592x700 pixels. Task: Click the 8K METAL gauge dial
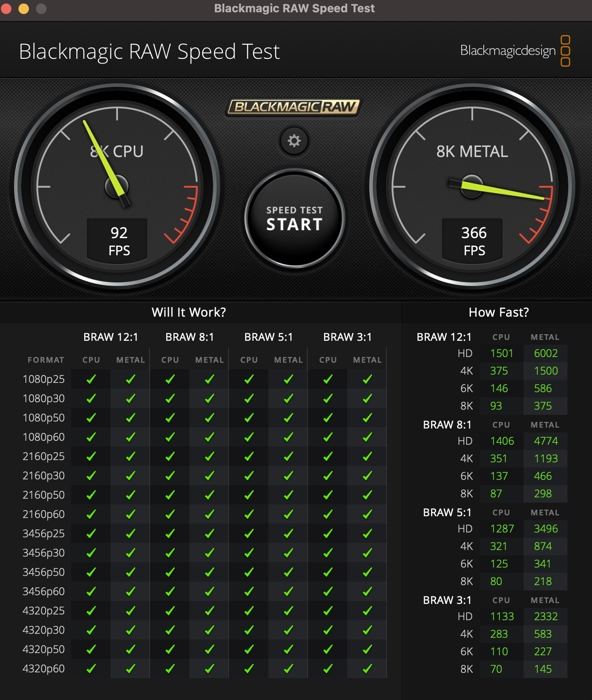click(x=472, y=186)
